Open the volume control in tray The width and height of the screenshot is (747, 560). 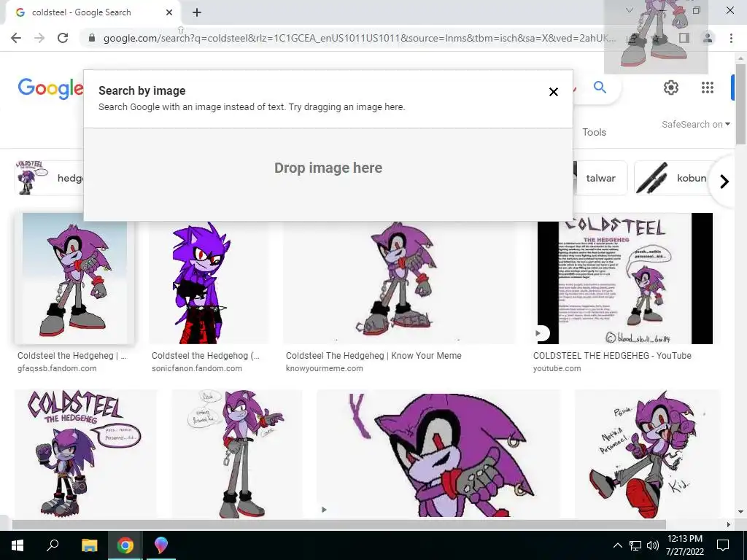(653, 545)
